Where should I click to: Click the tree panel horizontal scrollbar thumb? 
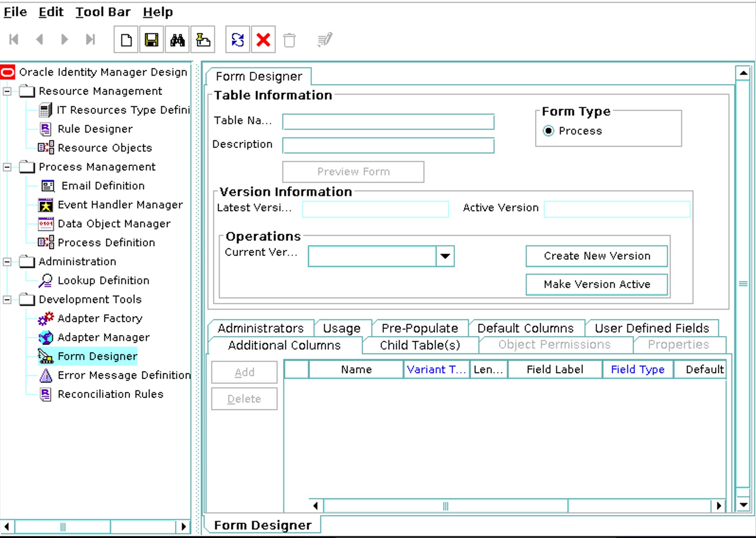63,527
